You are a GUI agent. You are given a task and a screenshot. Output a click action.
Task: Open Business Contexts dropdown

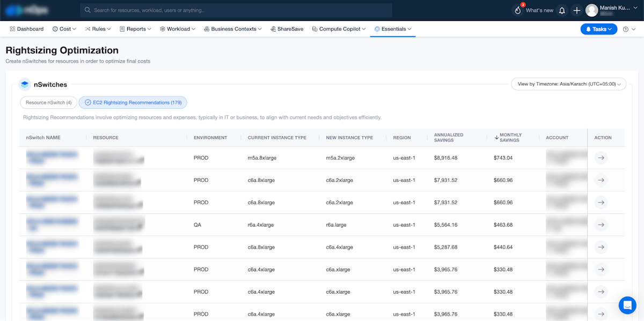point(233,29)
